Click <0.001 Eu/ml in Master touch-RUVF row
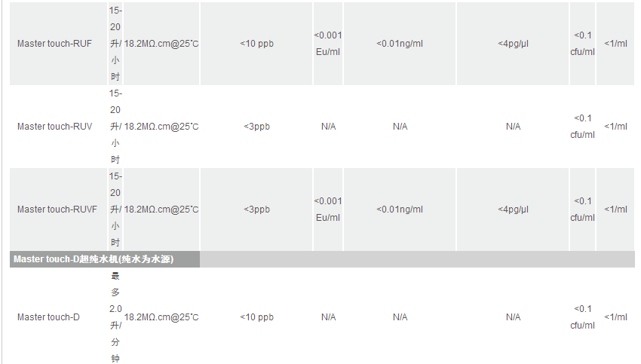Viewport: 641px width, 364px height. point(328,210)
